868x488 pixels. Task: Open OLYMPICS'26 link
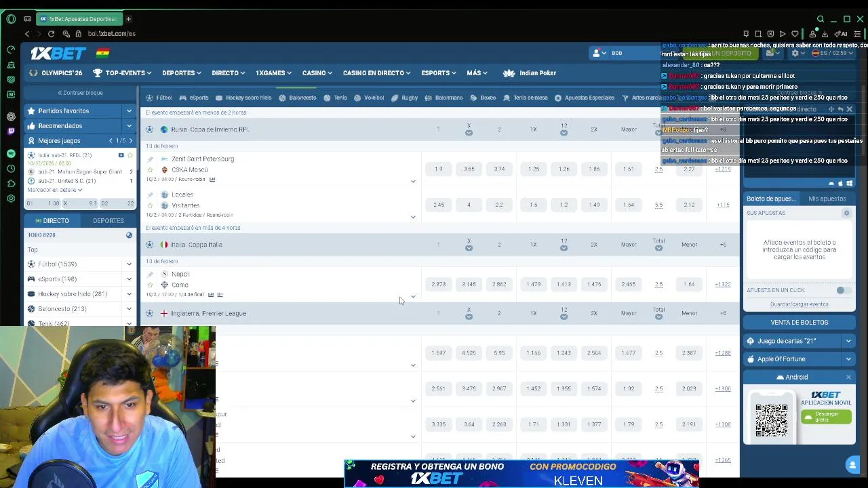coord(56,73)
